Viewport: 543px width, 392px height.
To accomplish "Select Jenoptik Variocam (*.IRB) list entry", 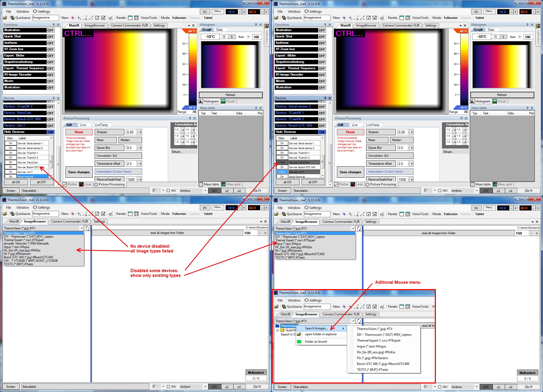I will tap(26, 243).
